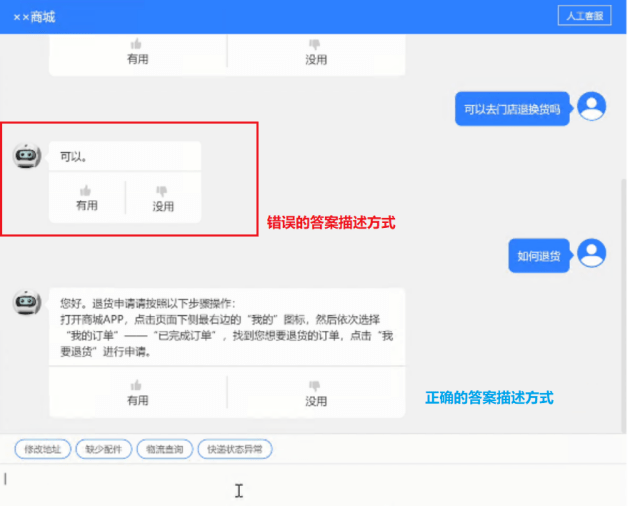The image size is (630, 506).
Task: Click 有用 thumbs-up in the top partially visible message
Action: tap(137, 52)
